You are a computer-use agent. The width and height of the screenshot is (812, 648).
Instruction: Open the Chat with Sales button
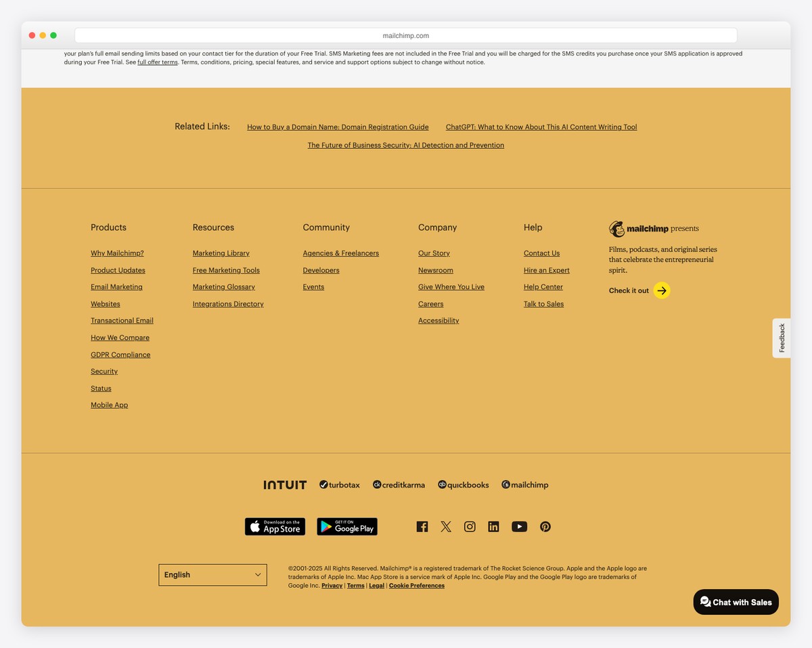point(736,602)
